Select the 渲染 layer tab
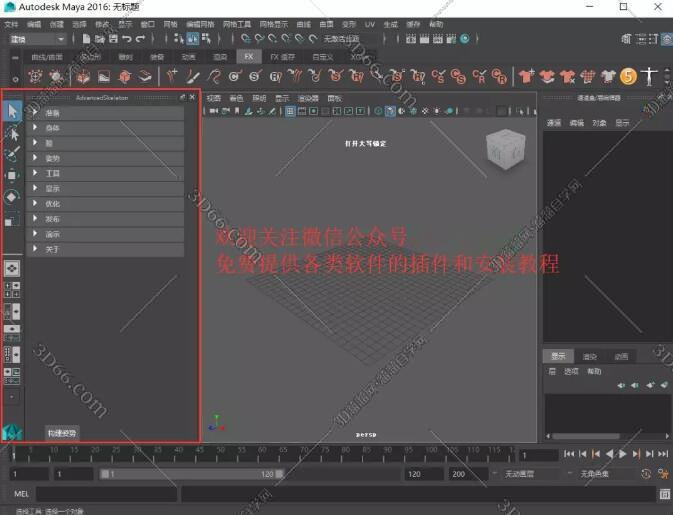 point(590,356)
